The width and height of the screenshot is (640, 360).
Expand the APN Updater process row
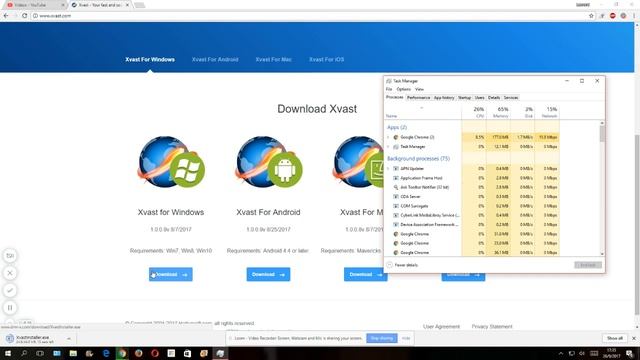388,169
